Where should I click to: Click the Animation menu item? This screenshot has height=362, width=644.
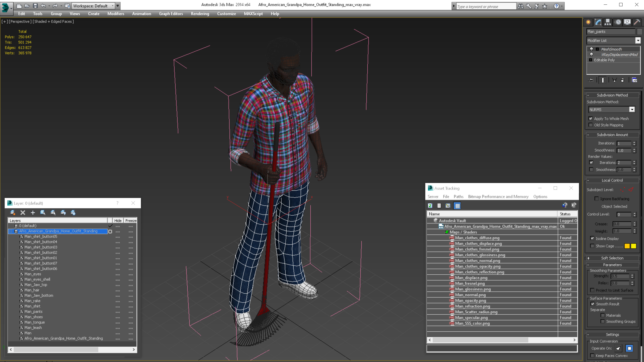click(141, 13)
